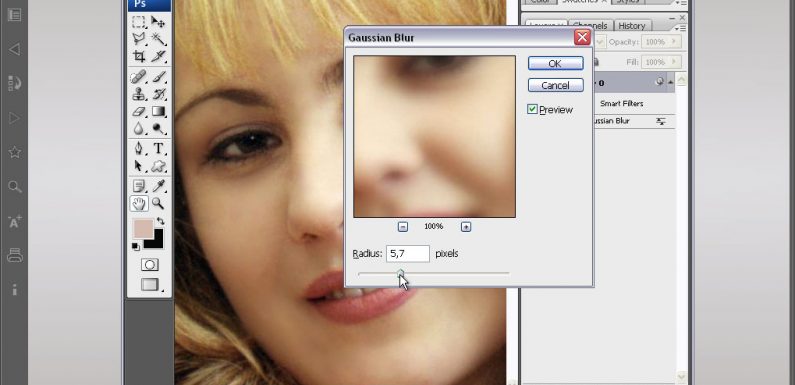The height and width of the screenshot is (385, 795).
Task: Click the left-pointing previous arrow in the sidebar
Action: coord(15,49)
